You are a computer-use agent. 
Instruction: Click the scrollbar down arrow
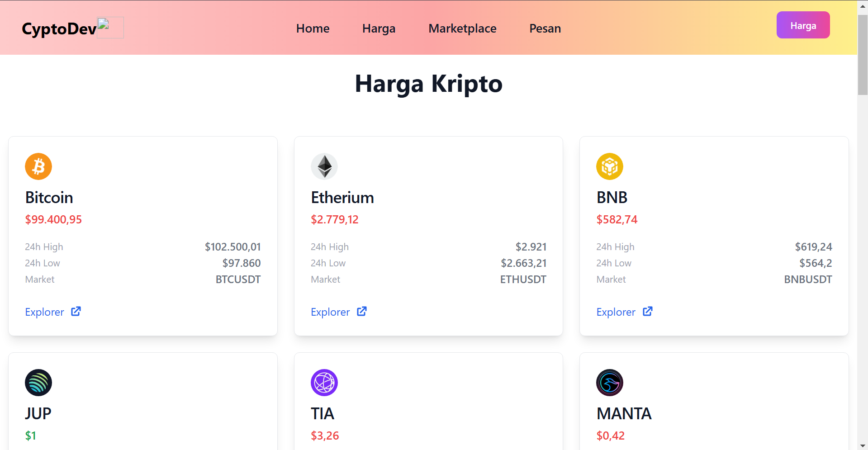[x=863, y=445]
